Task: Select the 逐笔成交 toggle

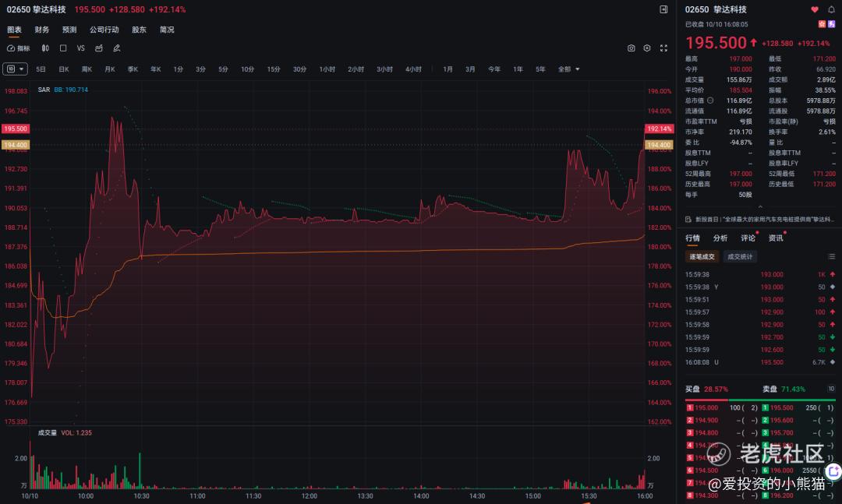Action: tap(702, 257)
